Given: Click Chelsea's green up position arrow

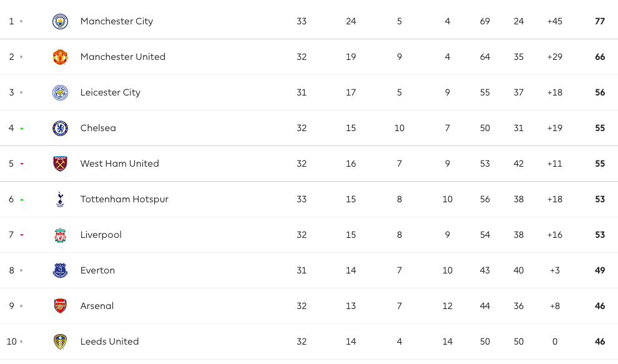Looking at the screenshot, I should click(22, 129).
